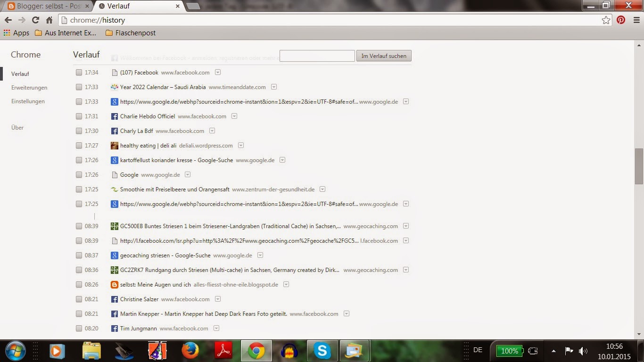Bookmark this page with the star icon
644x362 pixels.
[606, 20]
